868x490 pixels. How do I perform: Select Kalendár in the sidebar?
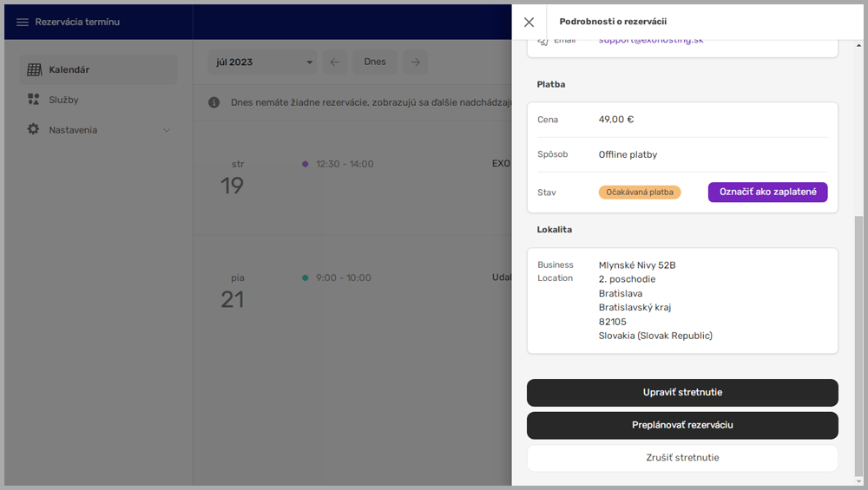click(69, 69)
